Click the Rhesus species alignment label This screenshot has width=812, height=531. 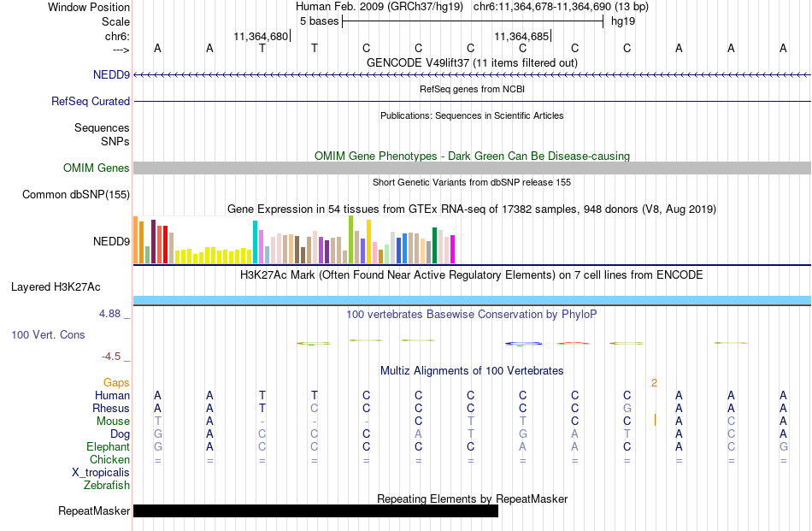(111, 408)
